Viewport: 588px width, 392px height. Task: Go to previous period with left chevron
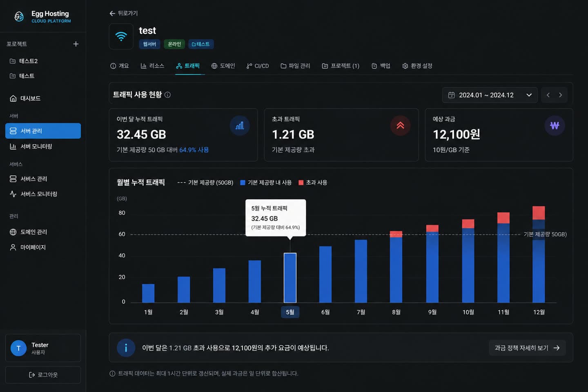pos(548,95)
